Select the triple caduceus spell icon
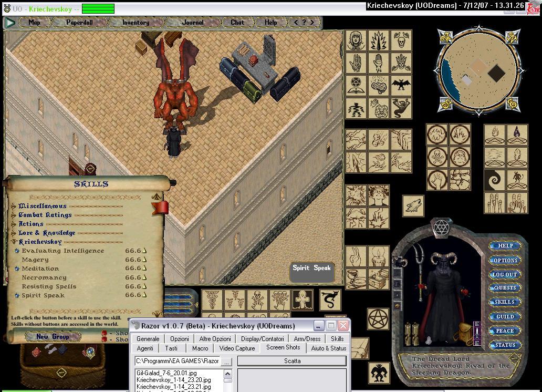The image size is (542, 392). 235,300
